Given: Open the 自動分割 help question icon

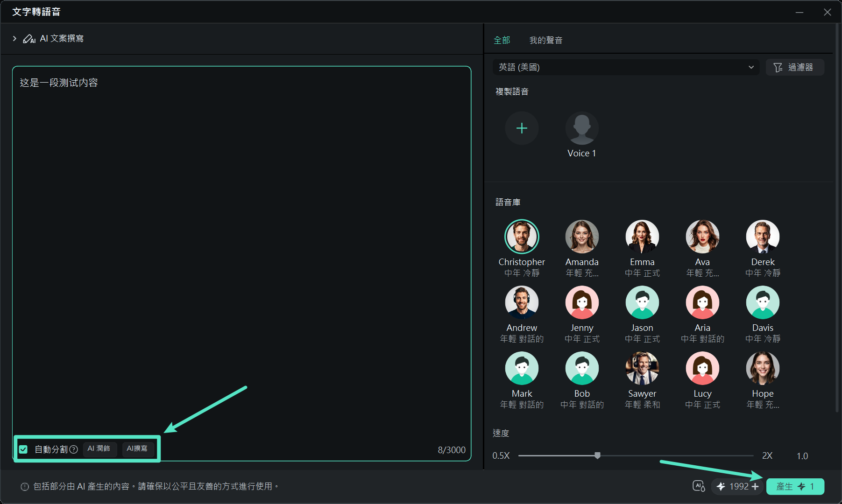Looking at the screenshot, I should pos(73,449).
